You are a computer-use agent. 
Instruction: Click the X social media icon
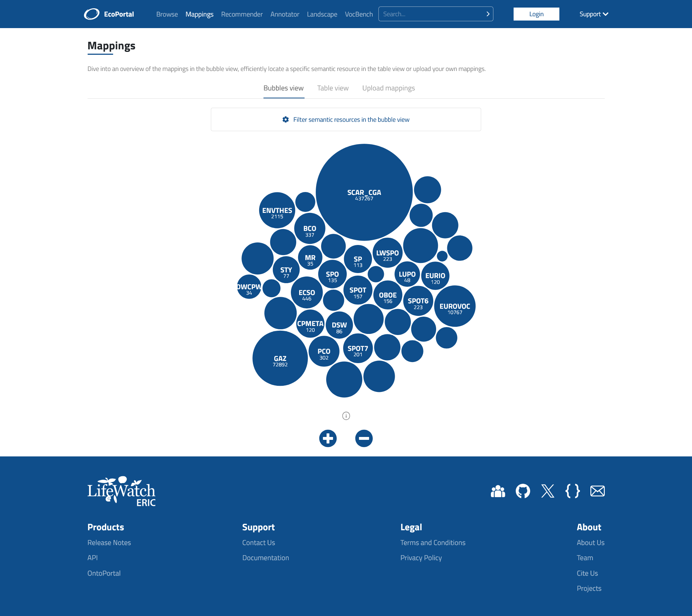point(548,491)
